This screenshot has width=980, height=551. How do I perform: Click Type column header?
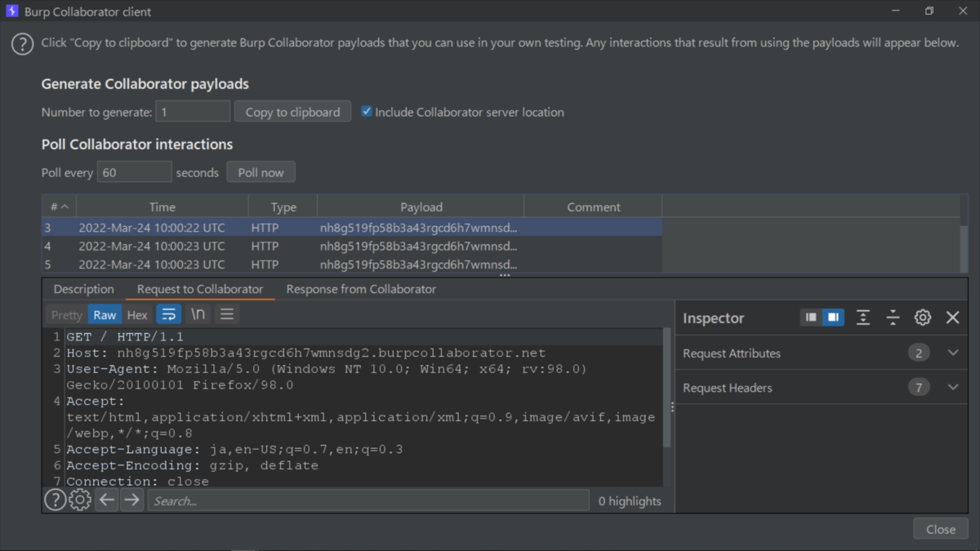click(x=283, y=207)
